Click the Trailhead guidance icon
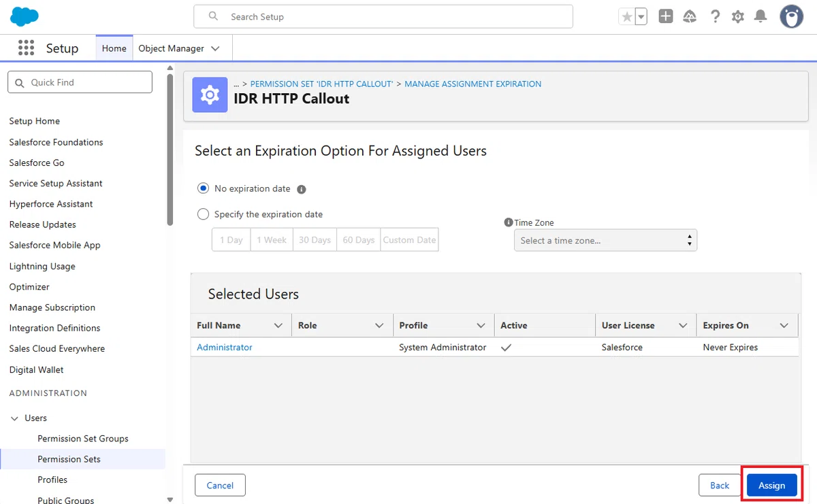Viewport: 817px width, 504px height. (690, 16)
